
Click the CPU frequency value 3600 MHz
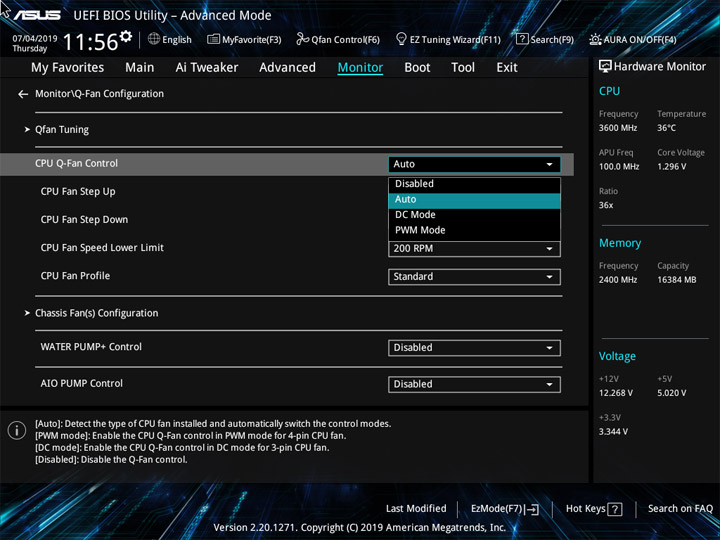(618, 128)
